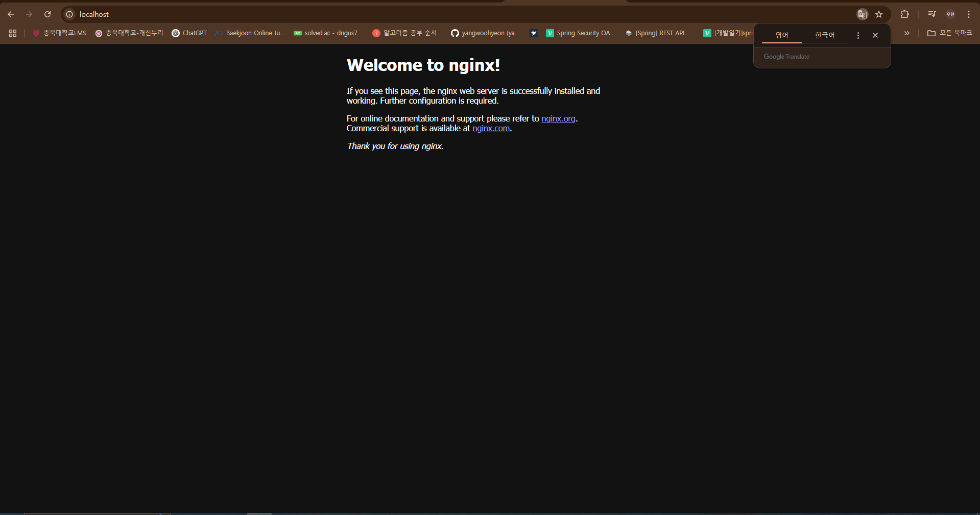
Task: Close the Google Translate popup
Action: (x=875, y=35)
